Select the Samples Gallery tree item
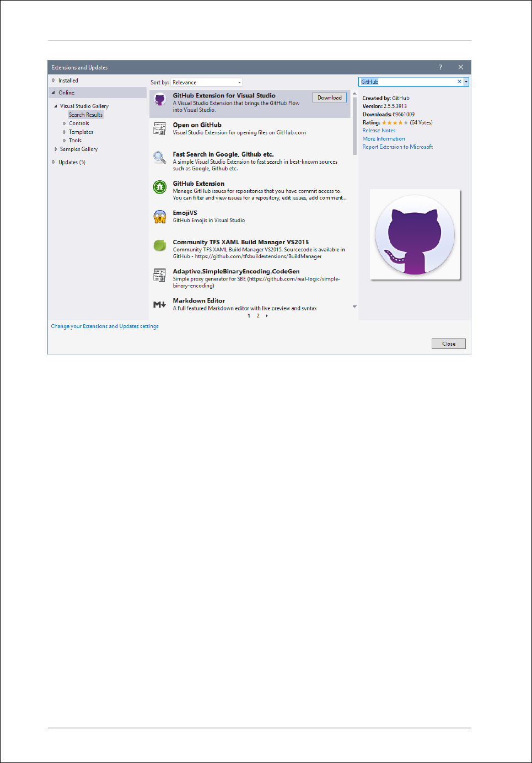The image size is (532, 763). click(79, 149)
